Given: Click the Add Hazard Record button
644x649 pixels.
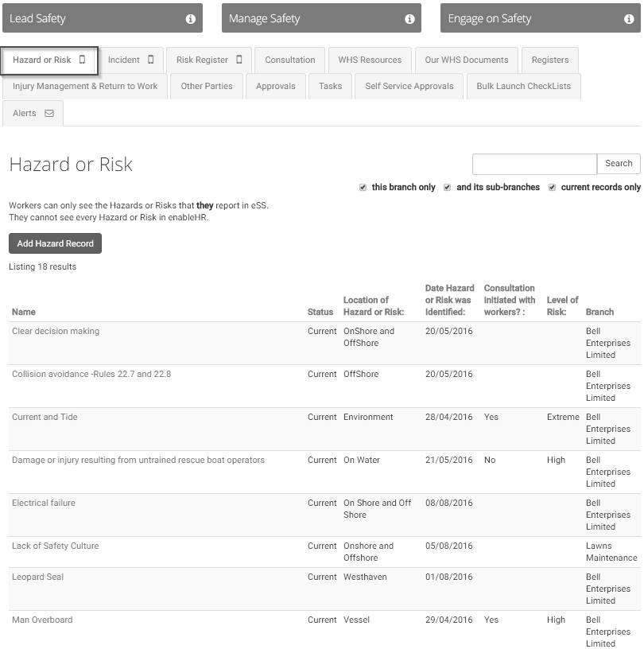Looking at the screenshot, I should [x=55, y=243].
